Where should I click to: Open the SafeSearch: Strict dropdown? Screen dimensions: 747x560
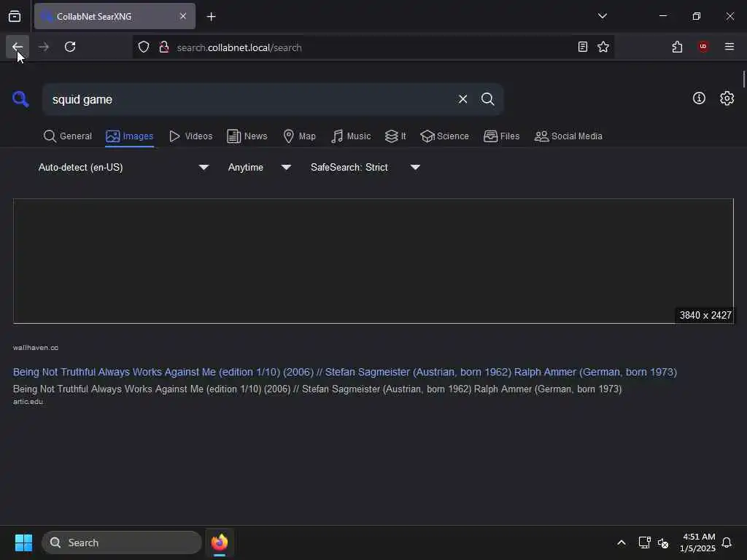(x=365, y=167)
